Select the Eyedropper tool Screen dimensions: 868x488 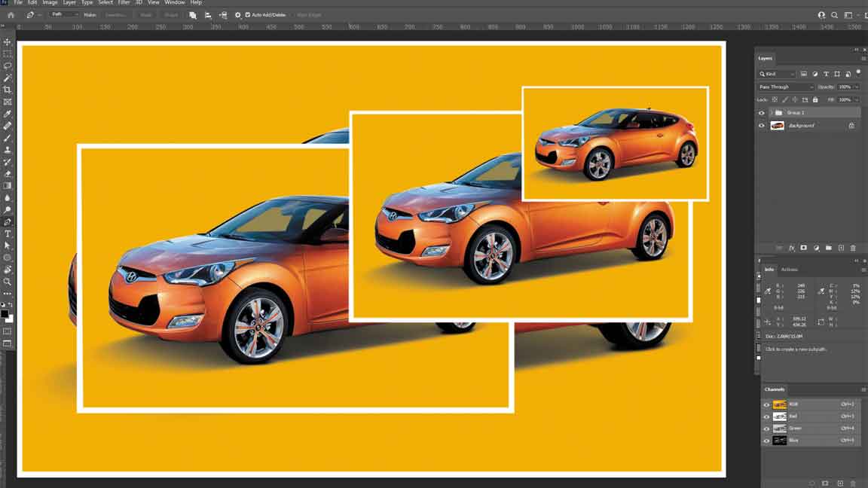[x=8, y=114]
